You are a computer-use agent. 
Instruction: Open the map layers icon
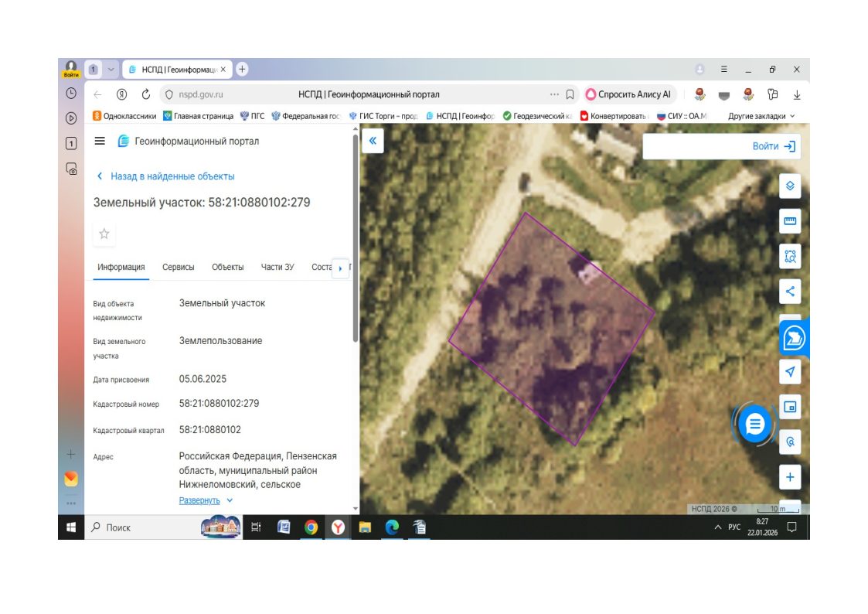point(790,186)
